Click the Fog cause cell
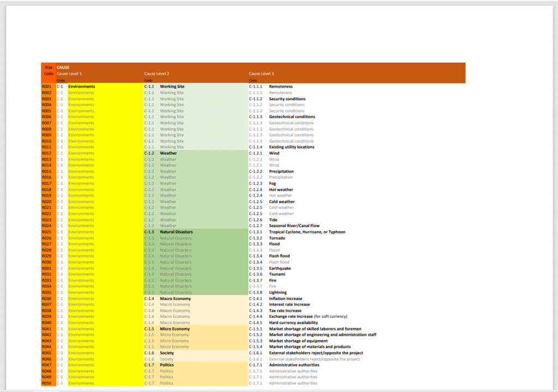Image resolution: width=558 pixels, height=392 pixels. coord(273,183)
